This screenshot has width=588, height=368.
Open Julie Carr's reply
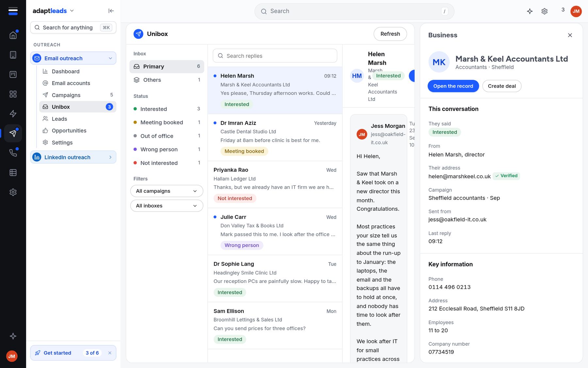(x=275, y=232)
